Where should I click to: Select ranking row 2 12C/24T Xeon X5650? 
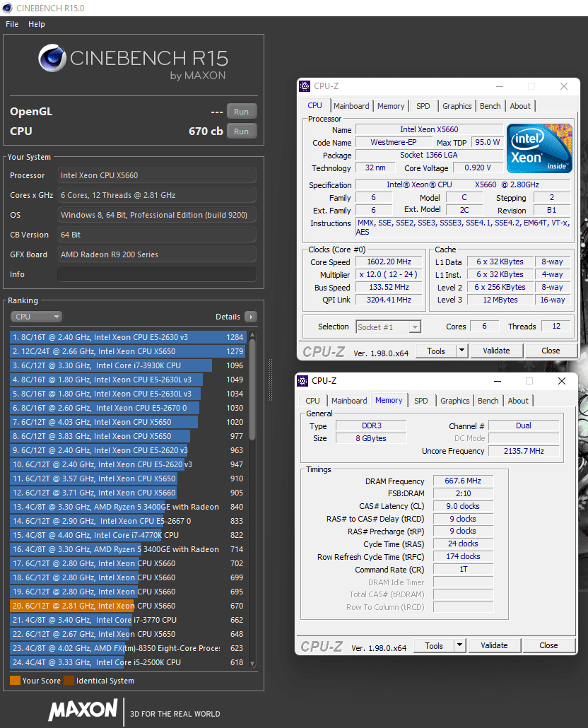pos(128,351)
